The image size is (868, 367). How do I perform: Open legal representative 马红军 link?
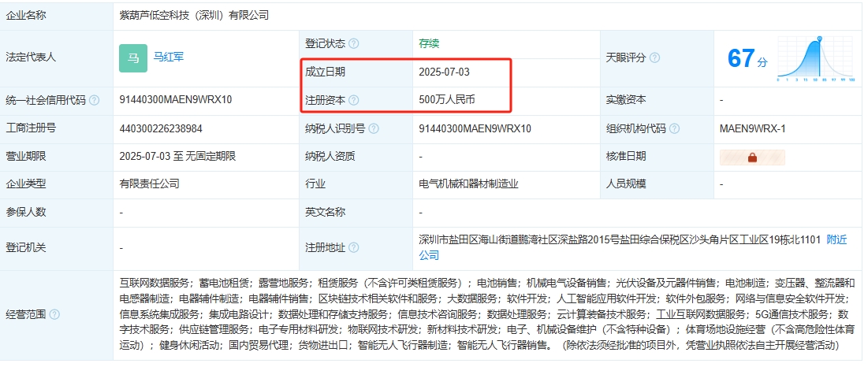tap(169, 57)
